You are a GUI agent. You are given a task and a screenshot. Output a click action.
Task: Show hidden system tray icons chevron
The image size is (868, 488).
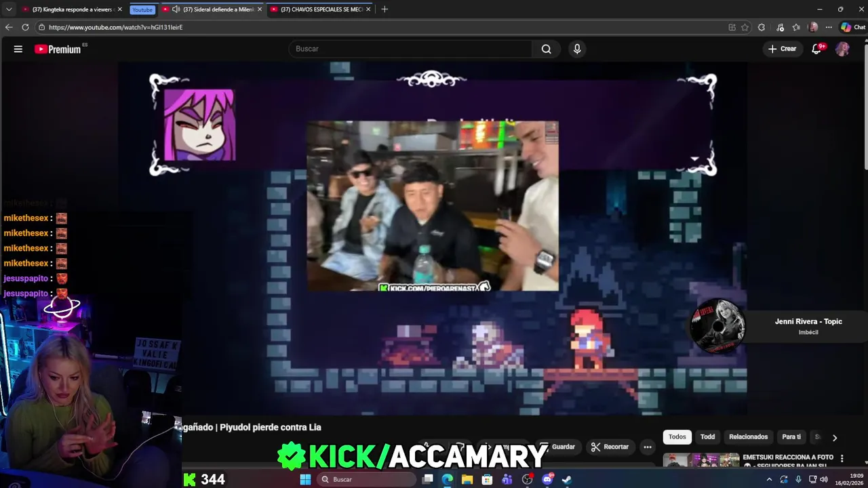(769, 479)
